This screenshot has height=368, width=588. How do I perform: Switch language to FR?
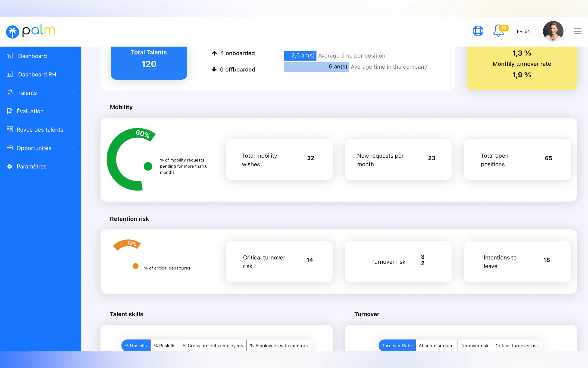click(x=519, y=31)
